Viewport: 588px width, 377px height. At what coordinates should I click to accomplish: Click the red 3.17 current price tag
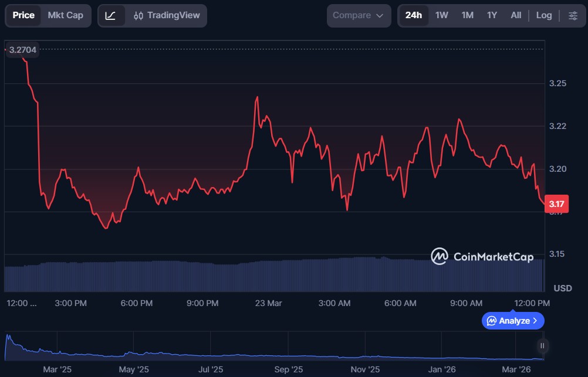(x=556, y=204)
